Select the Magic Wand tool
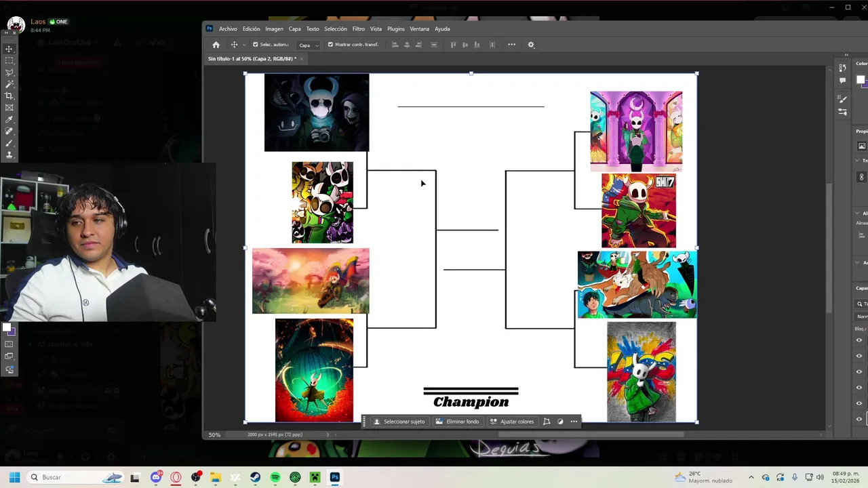The width and height of the screenshot is (868, 488). pyautogui.click(x=9, y=84)
